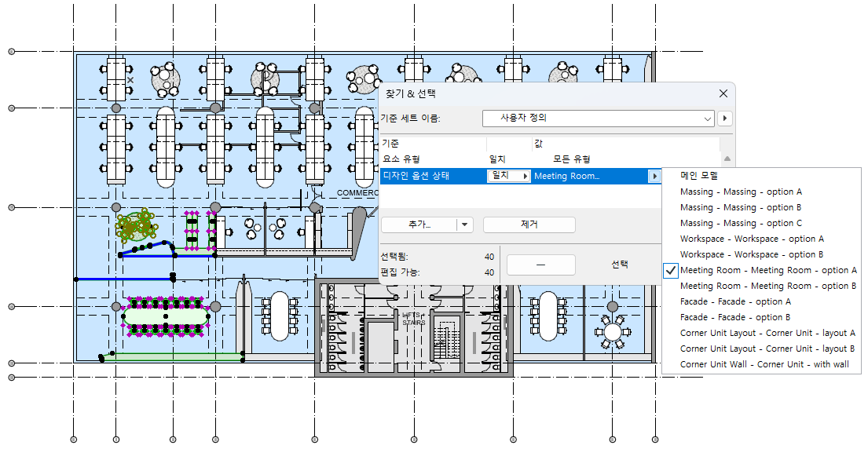Choose Massing - Massing - option A
Viewport: 868px width, 449px height.
761,192
